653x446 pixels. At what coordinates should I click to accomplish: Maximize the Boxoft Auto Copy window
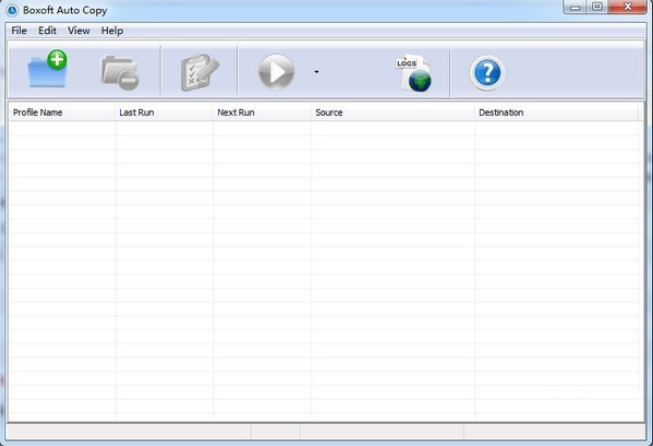[597, 8]
